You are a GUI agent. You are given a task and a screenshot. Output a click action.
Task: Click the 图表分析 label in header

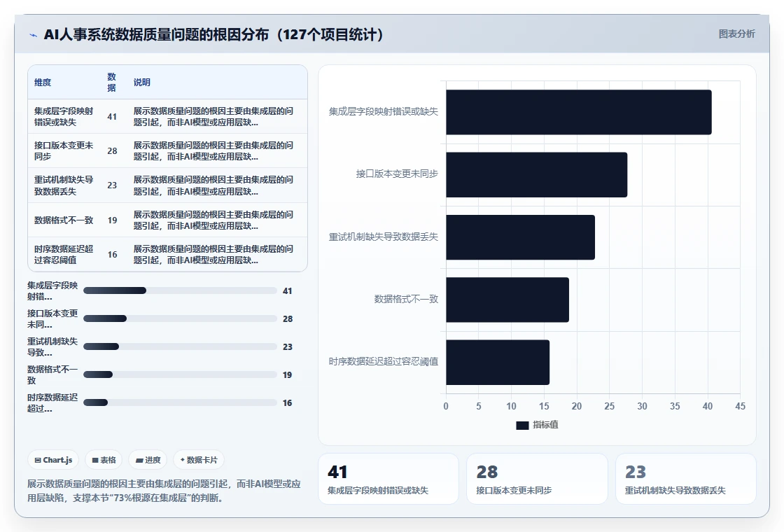[736, 34]
